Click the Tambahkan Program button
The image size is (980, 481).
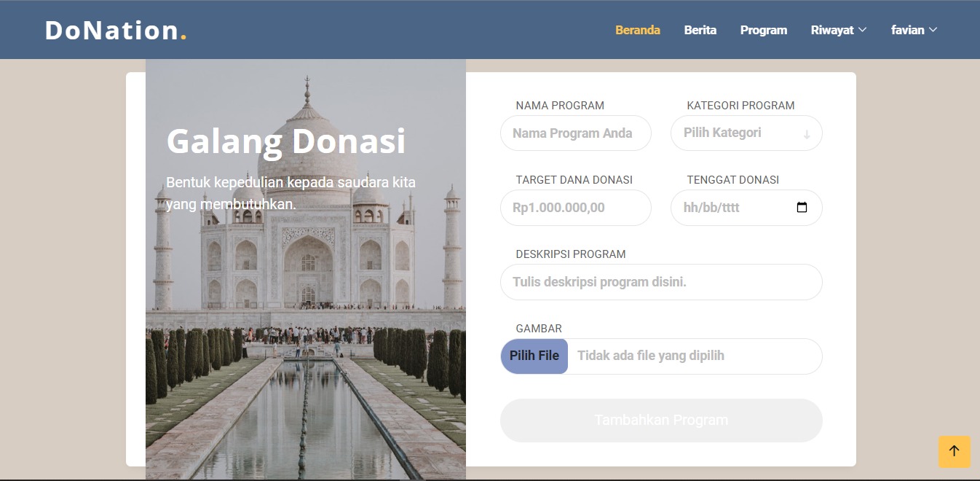(x=661, y=421)
